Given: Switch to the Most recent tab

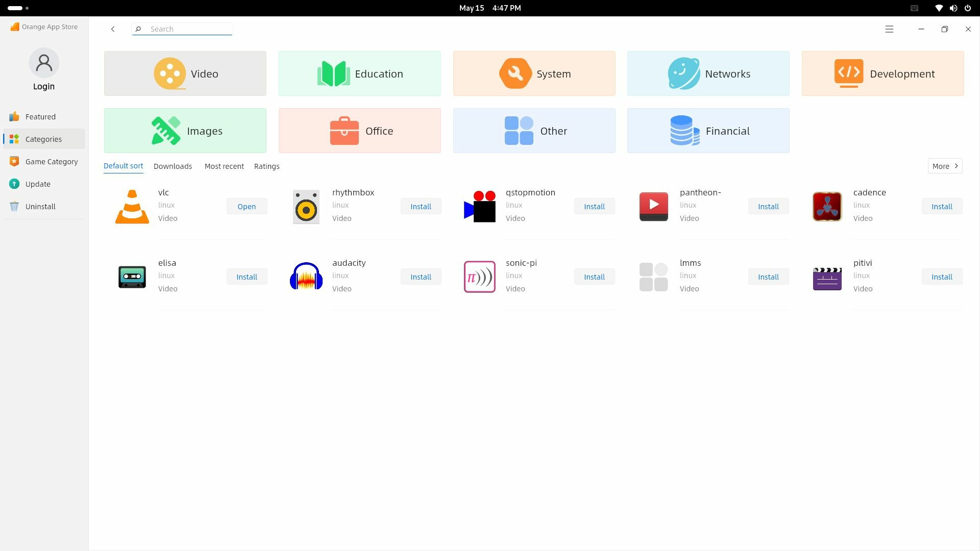Looking at the screenshot, I should point(224,166).
